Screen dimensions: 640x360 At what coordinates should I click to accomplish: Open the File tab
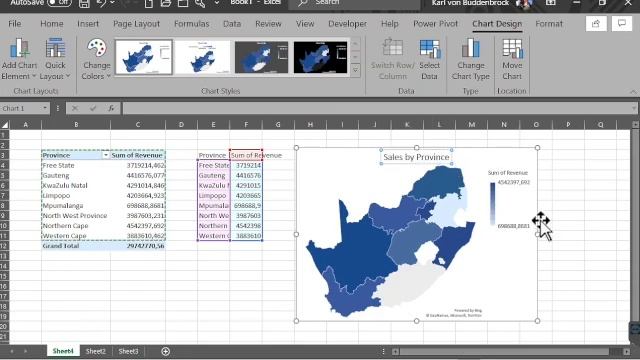pyautogui.click(x=15, y=24)
